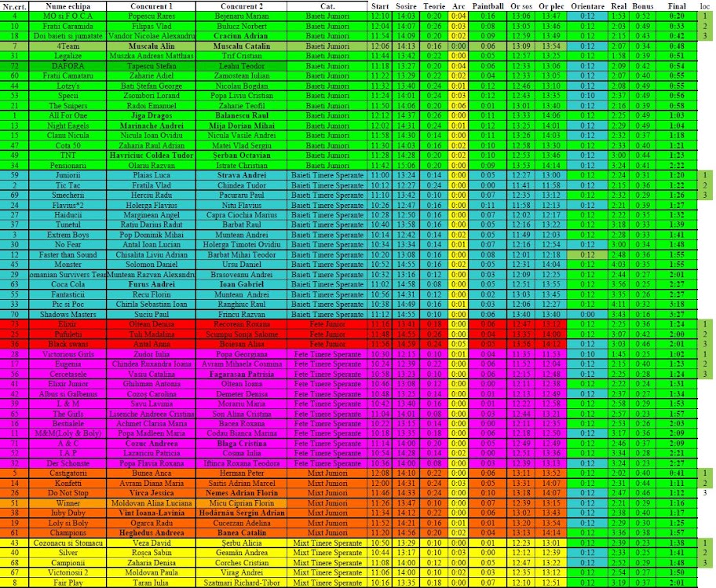Select competitor 'Szatmari Richard-Tibor'
Viewport: 716px width, 588px height.
242,583
